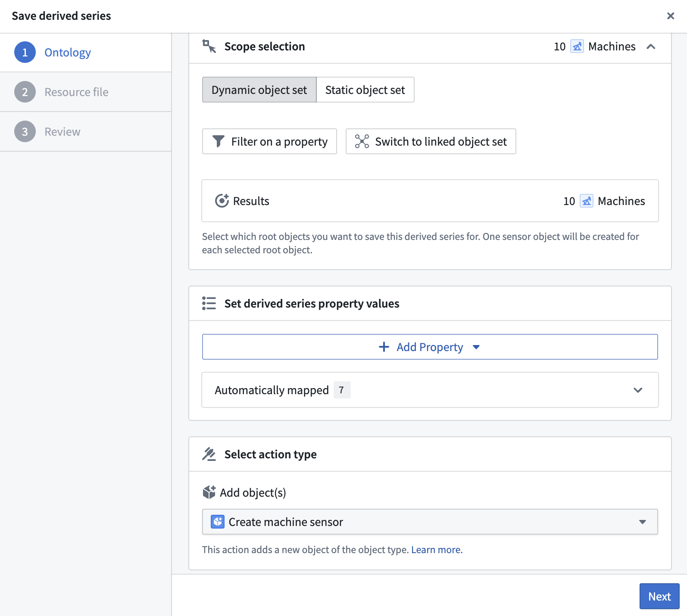This screenshot has width=687, height=616.
Task: Click Switch to linked object set
Action: [431, 141]
